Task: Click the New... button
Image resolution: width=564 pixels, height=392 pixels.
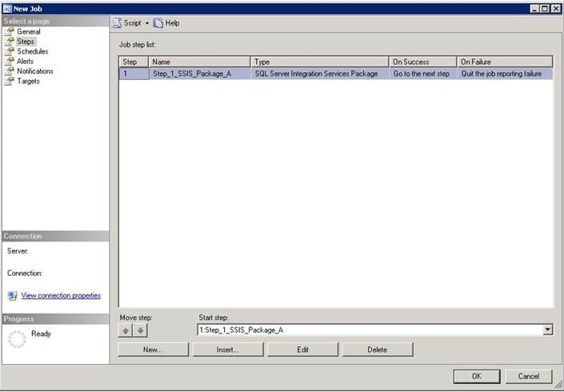Action: [153, 350]
